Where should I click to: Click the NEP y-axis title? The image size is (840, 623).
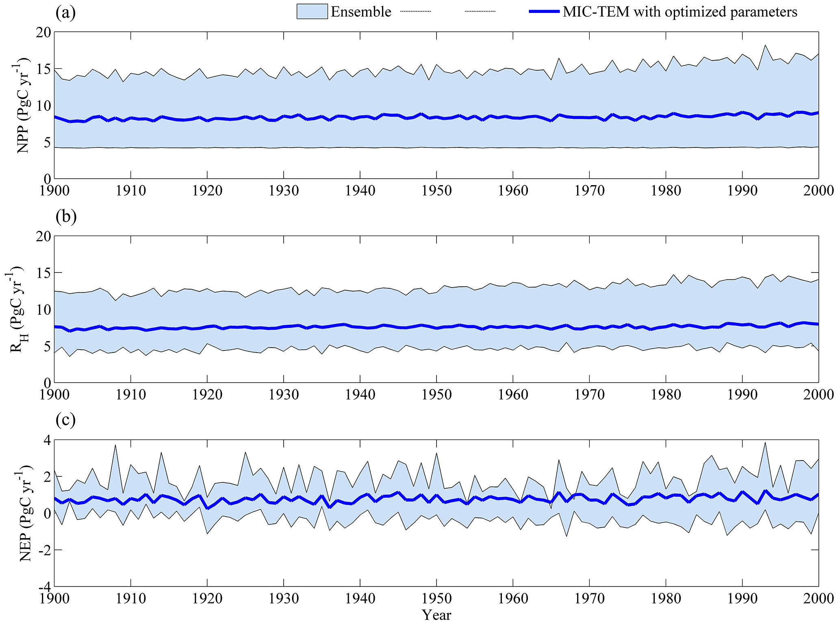26,513
